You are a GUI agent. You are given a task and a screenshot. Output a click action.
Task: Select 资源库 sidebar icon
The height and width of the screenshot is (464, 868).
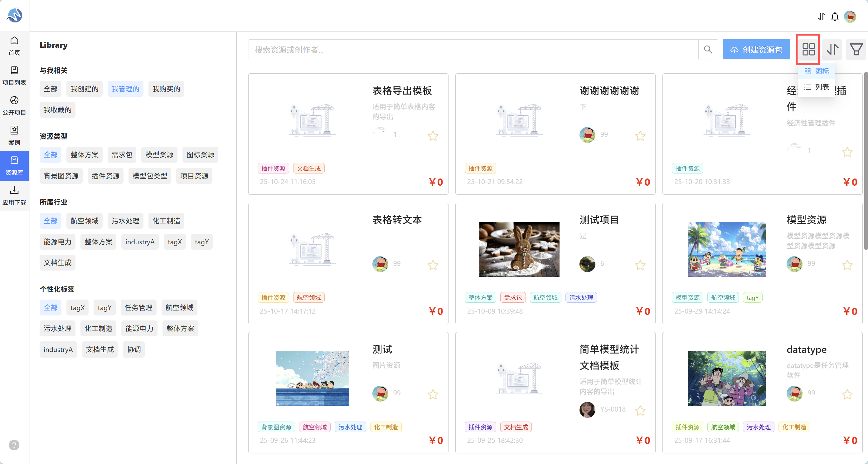click(14, 166)
